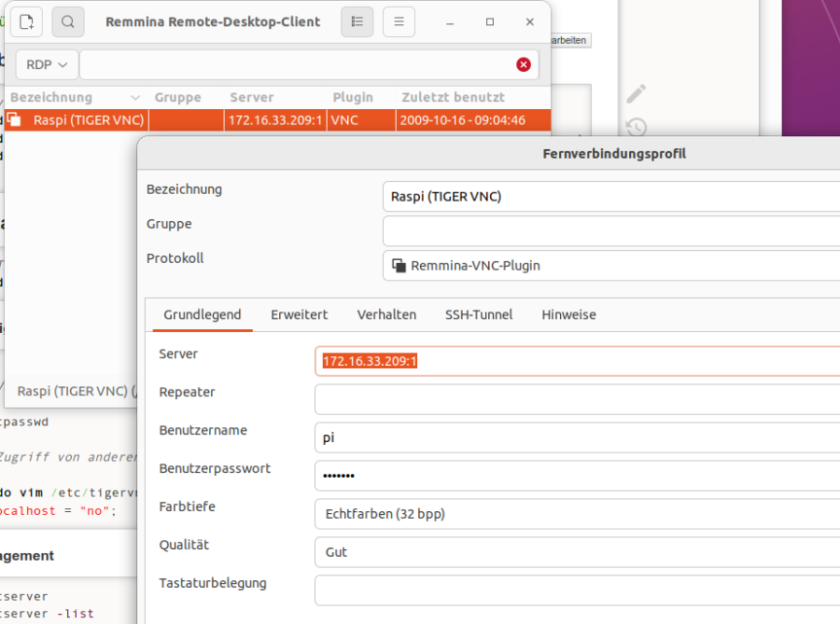The width and height of the screenshot is (840, 624).
Task: Open the Remmina hamburger menu
Action: [399, 21]
